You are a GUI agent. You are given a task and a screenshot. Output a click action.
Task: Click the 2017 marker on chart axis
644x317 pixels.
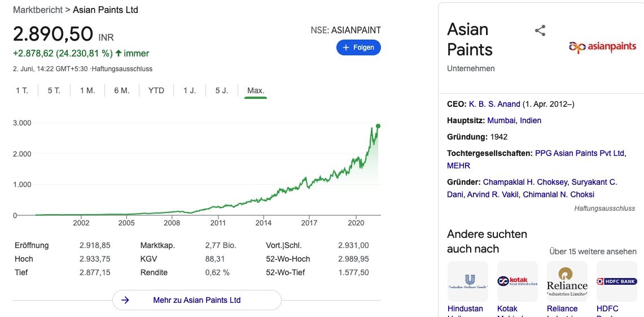309,223
